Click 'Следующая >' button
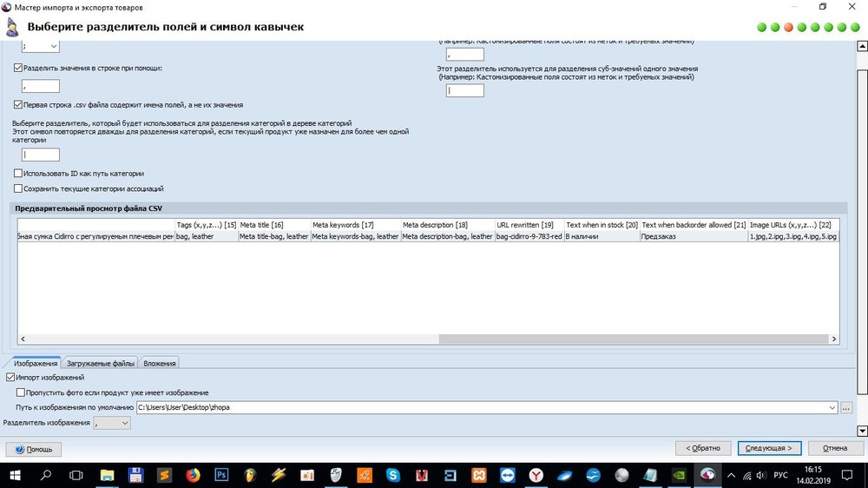The height and width of the screenshot is (488, 868). (x=769, y=448)
